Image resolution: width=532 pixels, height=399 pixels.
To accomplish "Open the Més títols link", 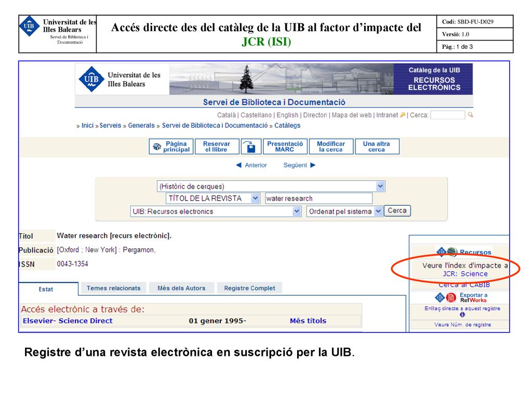I will [308, 321].
